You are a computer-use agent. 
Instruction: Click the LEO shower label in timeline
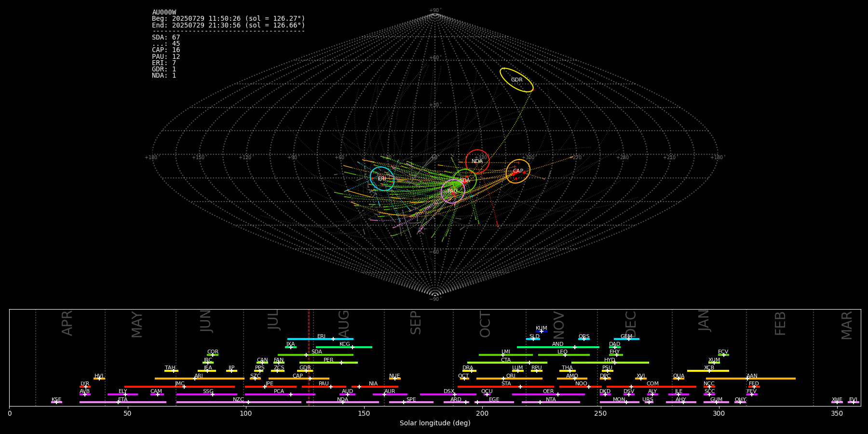click(563, 352)
